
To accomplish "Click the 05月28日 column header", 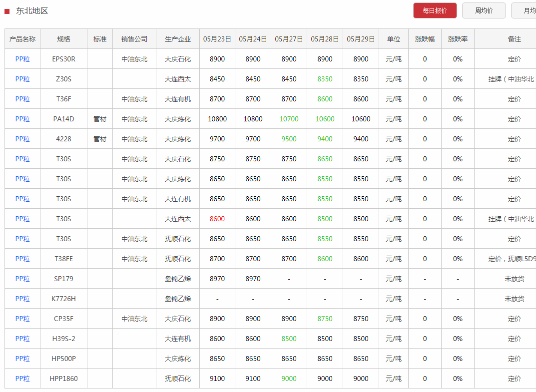I will (x=325, y=39).
